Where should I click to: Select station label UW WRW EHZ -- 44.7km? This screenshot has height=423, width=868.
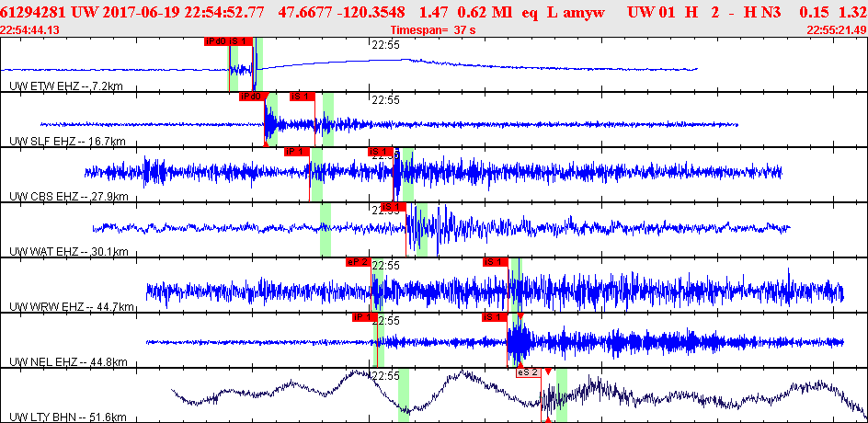(72, 308)
